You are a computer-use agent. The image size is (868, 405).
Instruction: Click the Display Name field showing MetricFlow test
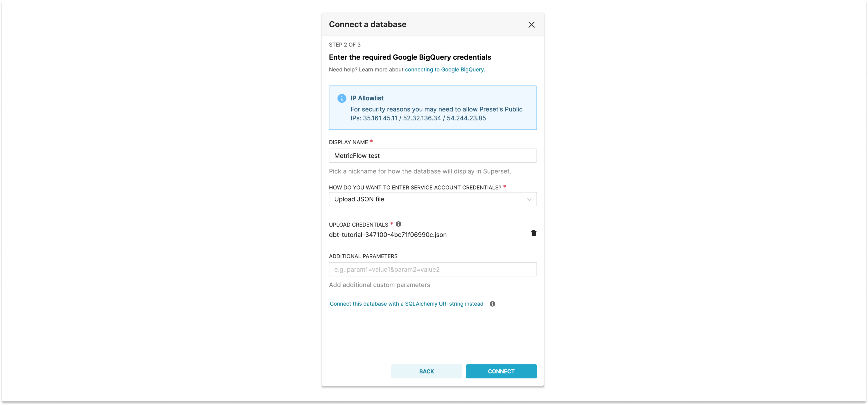point(433,155)
